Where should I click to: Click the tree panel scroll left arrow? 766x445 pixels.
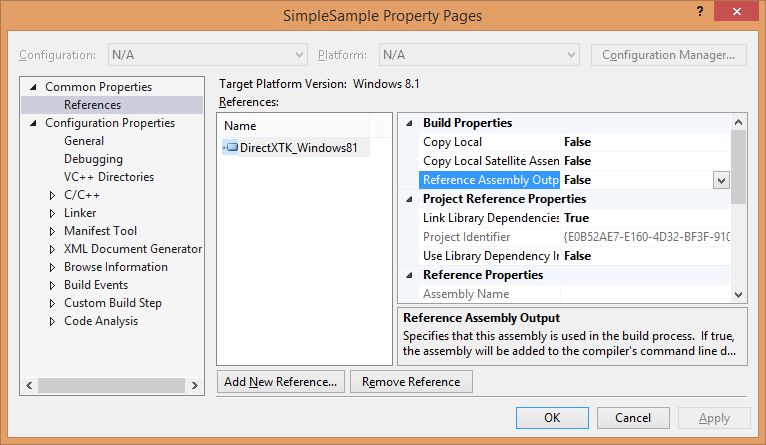pyautogui.click(x=29, y=385)
